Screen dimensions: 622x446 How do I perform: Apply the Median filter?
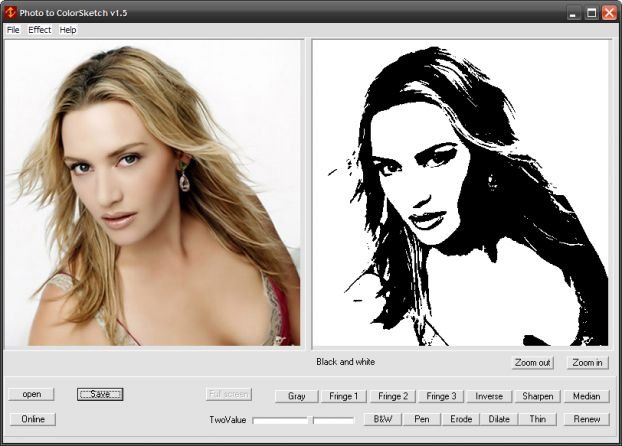586,396
